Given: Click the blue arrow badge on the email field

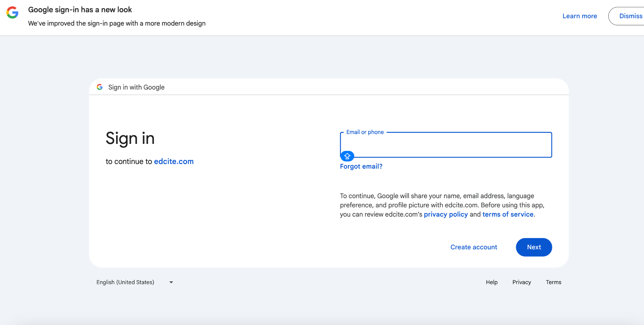Looking at the screenshot, I should click(x=347, y=156).
